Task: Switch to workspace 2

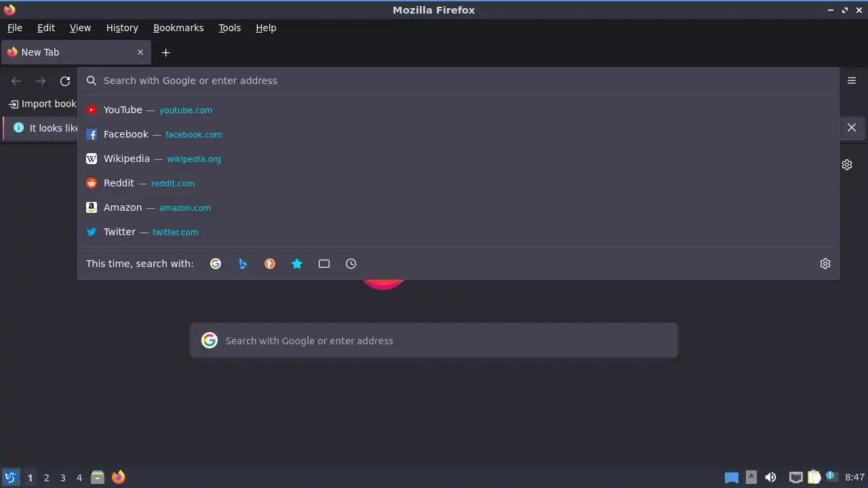Action: click(x=47, y=478)
